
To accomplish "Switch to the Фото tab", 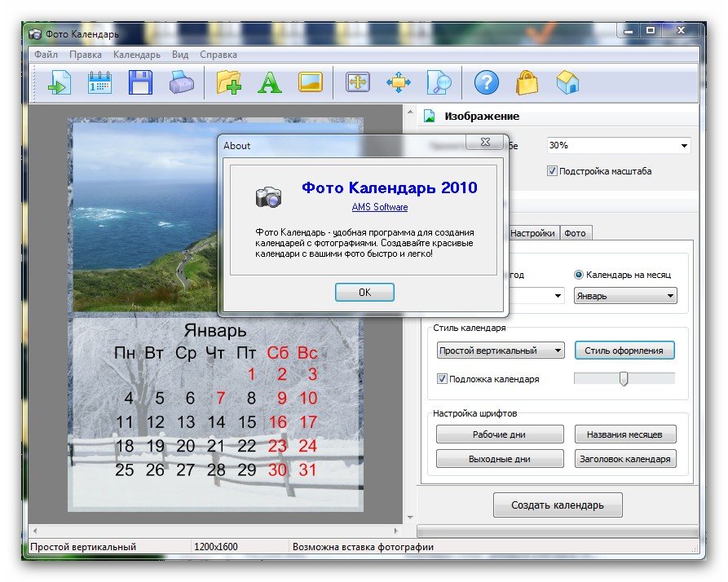I will (575, 233).
